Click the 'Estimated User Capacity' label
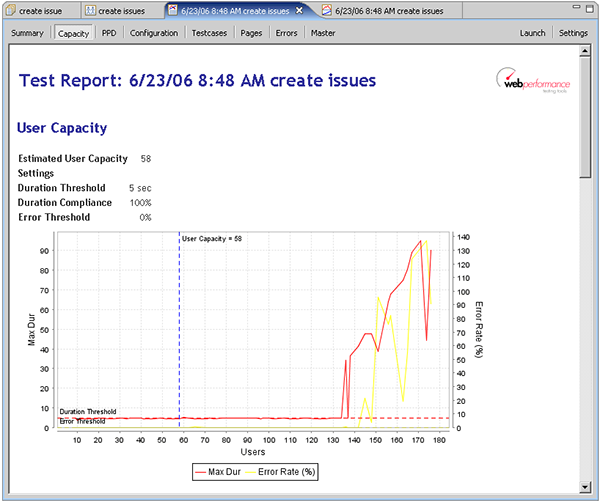The image size is (600, 502). [73, 159]
